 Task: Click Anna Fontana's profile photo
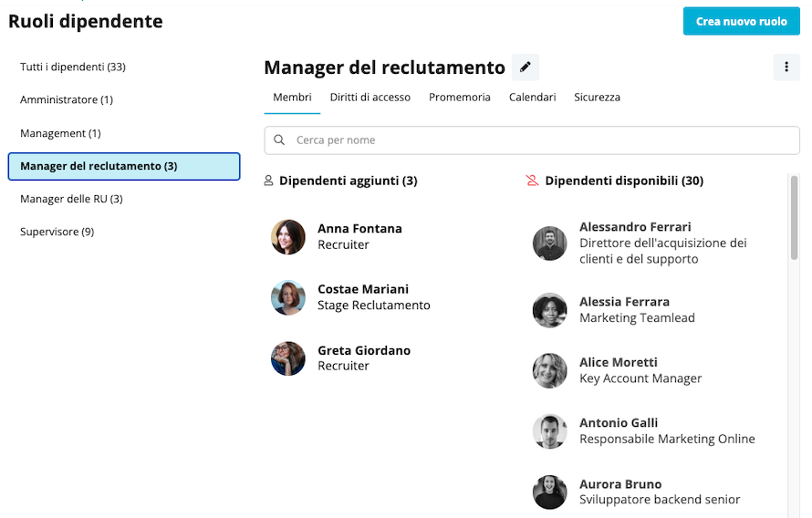[x=288, y=237]
